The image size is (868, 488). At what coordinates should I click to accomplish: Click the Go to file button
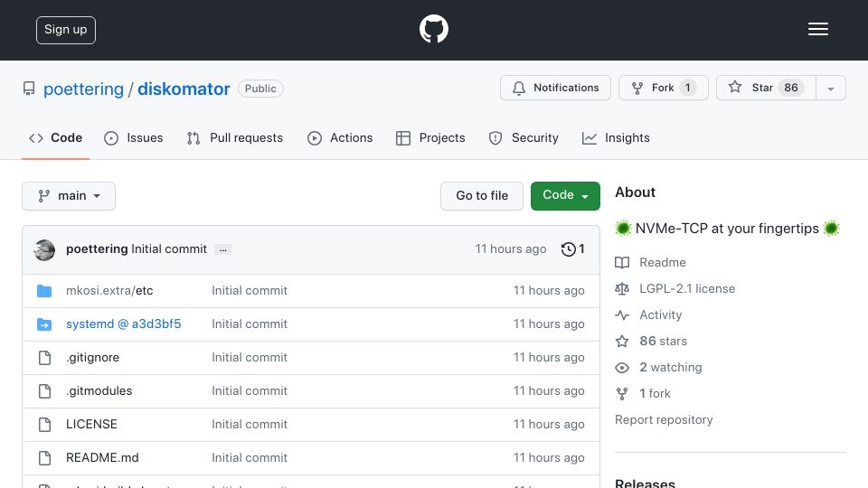(482, 196)
